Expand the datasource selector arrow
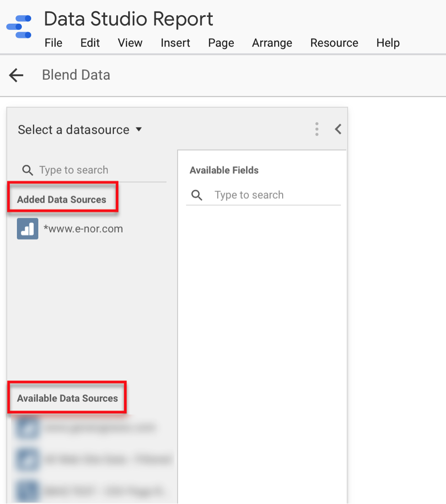The height and width of the screenshot is (504, 446). point(139,130)
